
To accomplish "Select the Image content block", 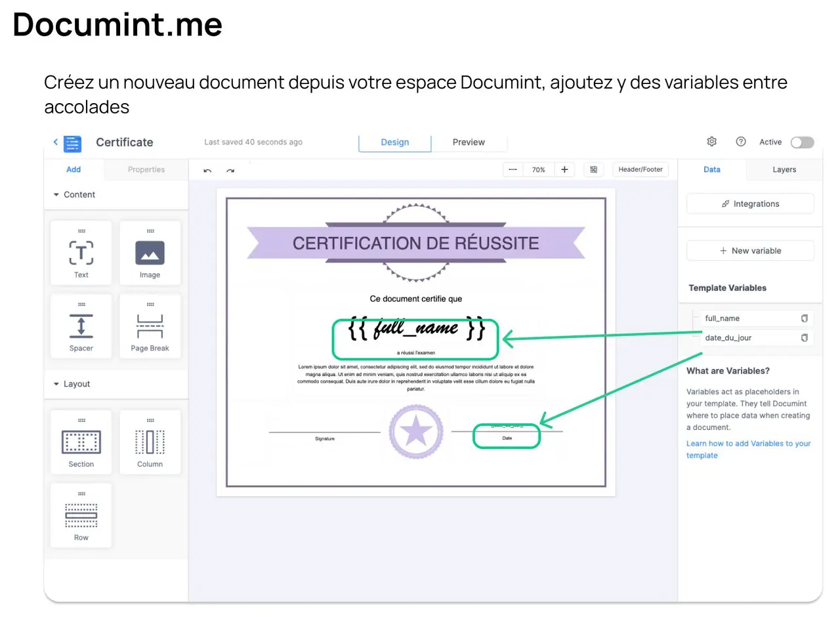I will click(x=150, y=253).
